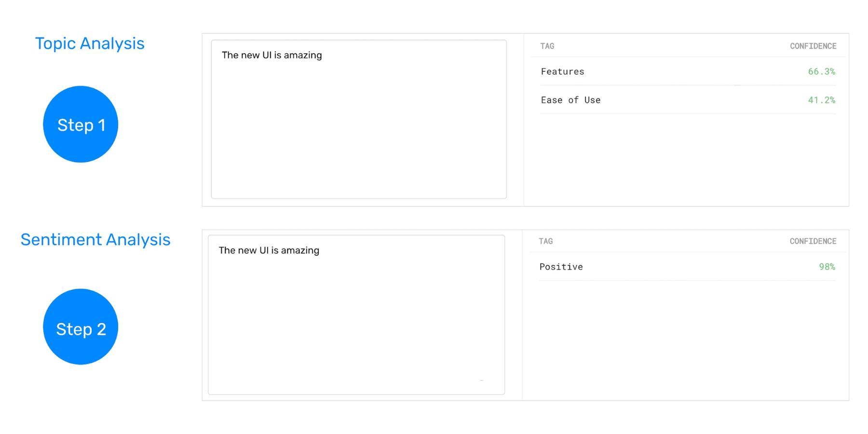This screenshot has height=434, width=868.
Task: Click TAG column header in topic panel
Action: point(547,46)
